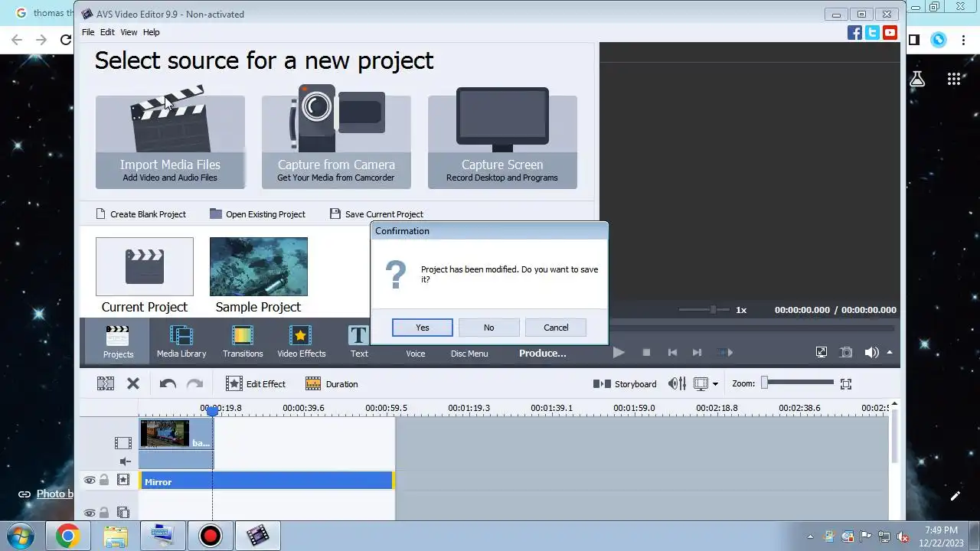This screenshot has height=551, width=980.
Task: Open the Transitions panel
Action: 243,341
